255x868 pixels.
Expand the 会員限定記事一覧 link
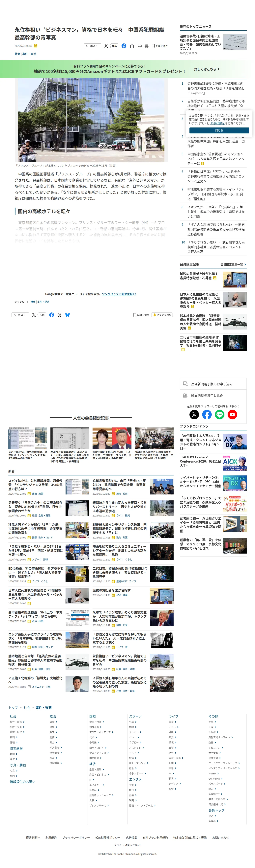click(233, 264)
